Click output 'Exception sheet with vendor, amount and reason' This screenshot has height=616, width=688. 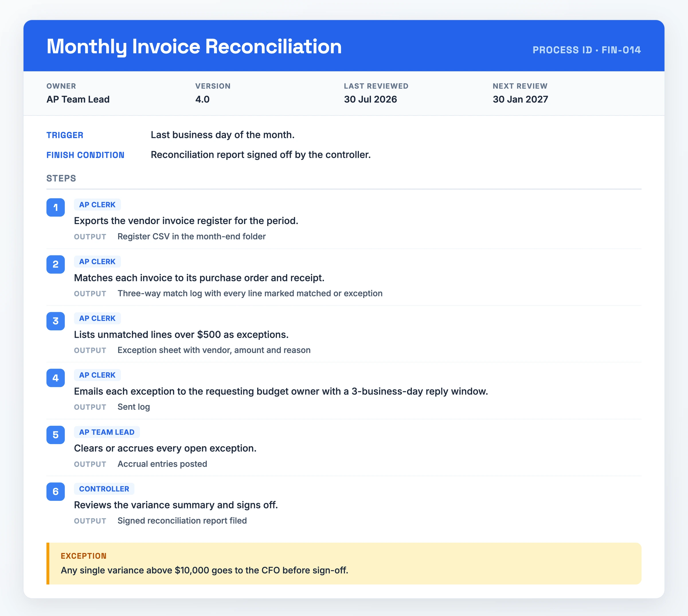[214, 350]
